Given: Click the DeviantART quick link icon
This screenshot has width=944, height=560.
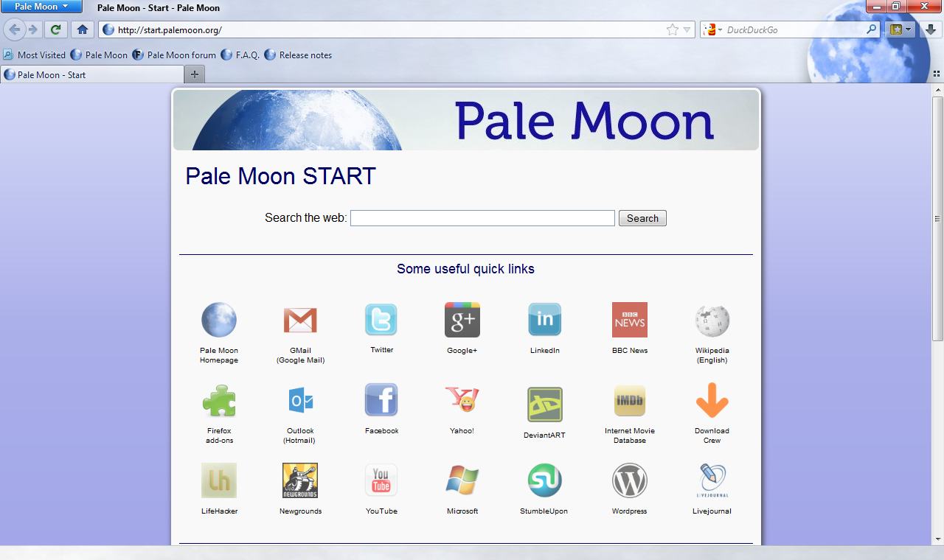Looking at the screenshot, I should [544, 405].
